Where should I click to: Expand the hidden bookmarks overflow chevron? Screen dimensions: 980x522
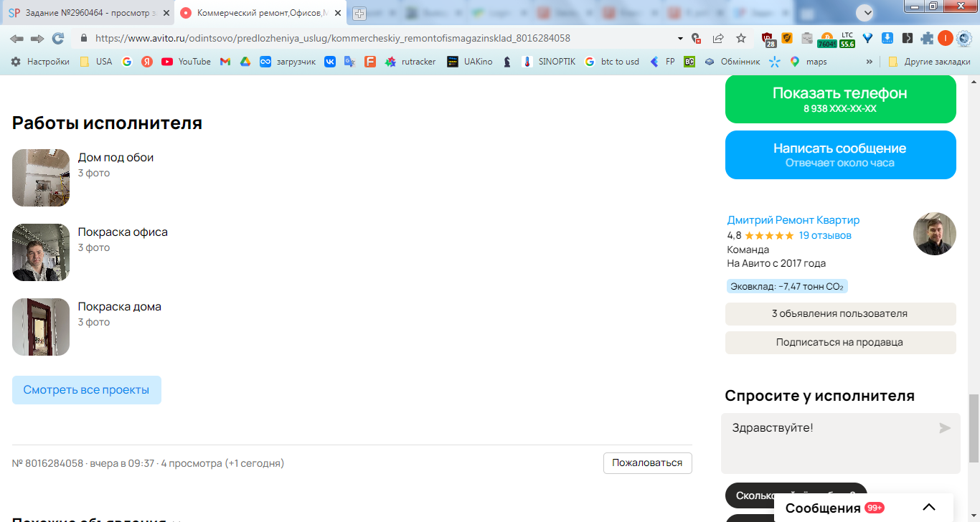870,62
